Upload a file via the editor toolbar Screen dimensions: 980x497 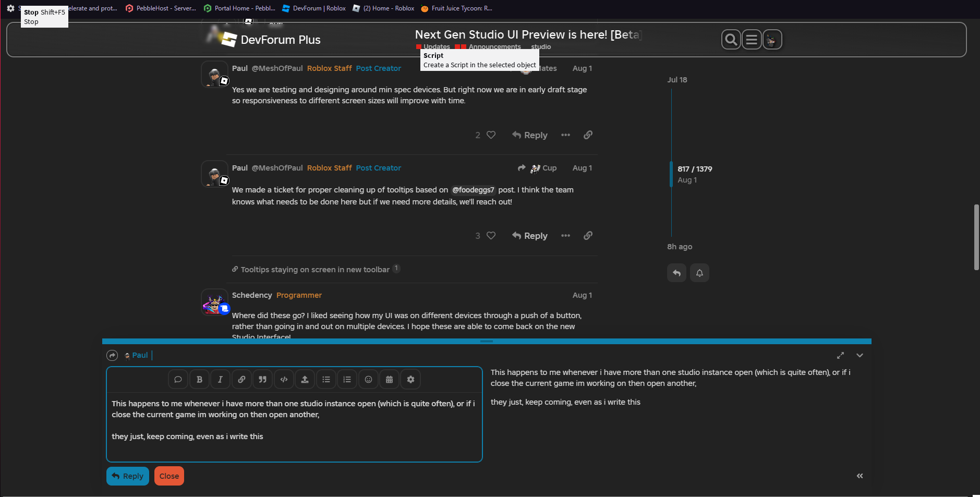[x=305, y=379]
